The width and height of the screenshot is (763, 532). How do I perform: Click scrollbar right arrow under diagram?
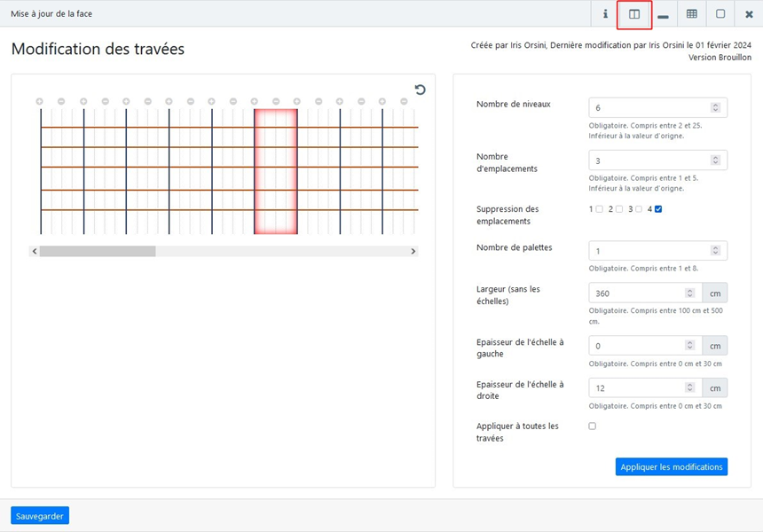(413, 252)
